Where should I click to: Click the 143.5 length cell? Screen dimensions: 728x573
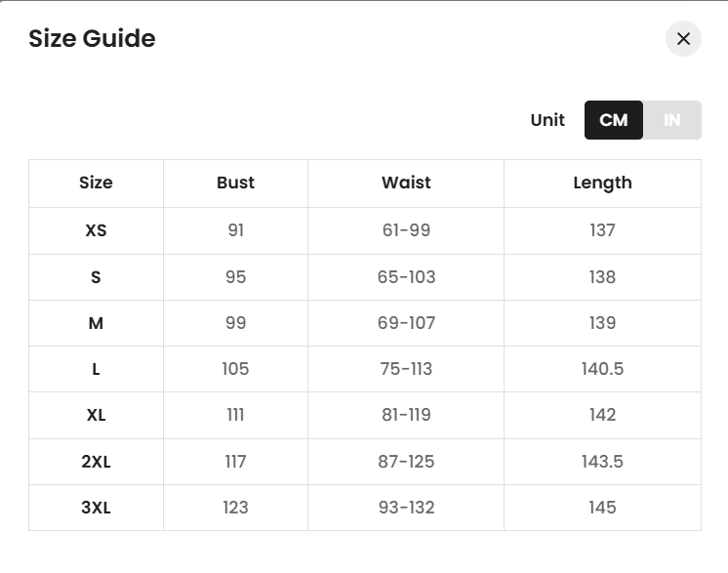(602, 462)
